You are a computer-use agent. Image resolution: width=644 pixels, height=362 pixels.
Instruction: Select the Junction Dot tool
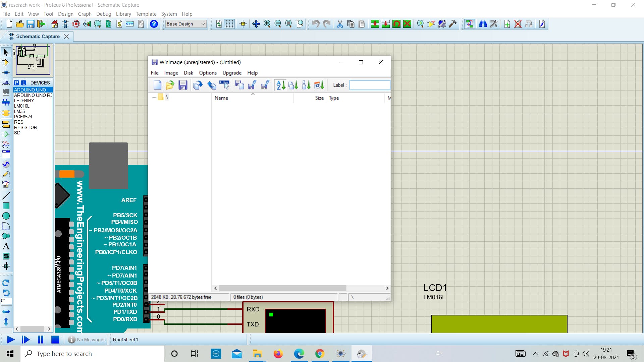(x=6, y=72)
